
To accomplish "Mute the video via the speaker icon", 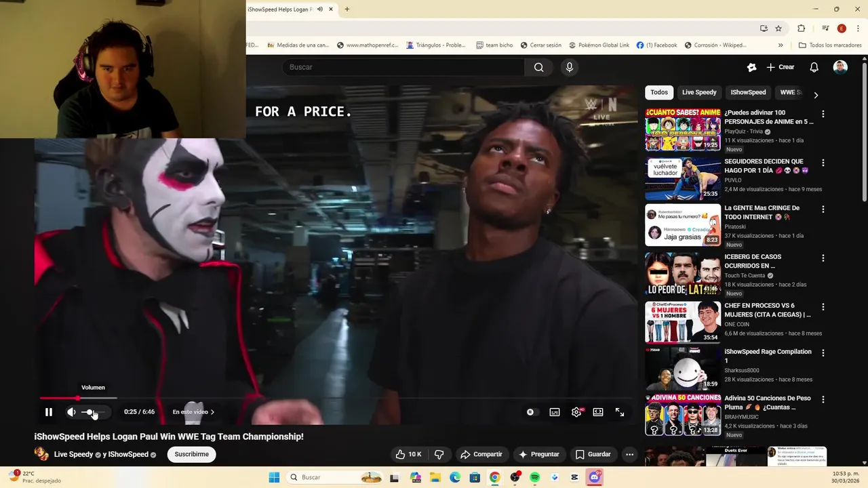I will [x=71, y=412].
